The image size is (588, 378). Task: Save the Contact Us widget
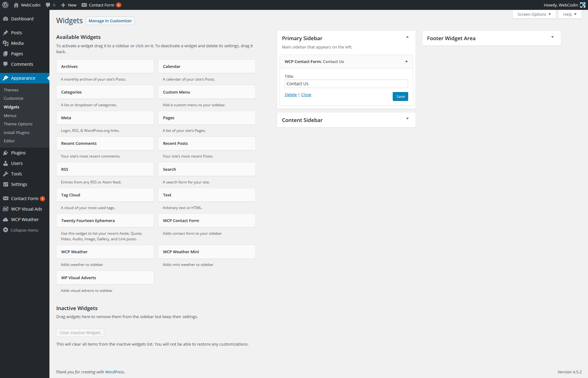(x=400, y=96)
